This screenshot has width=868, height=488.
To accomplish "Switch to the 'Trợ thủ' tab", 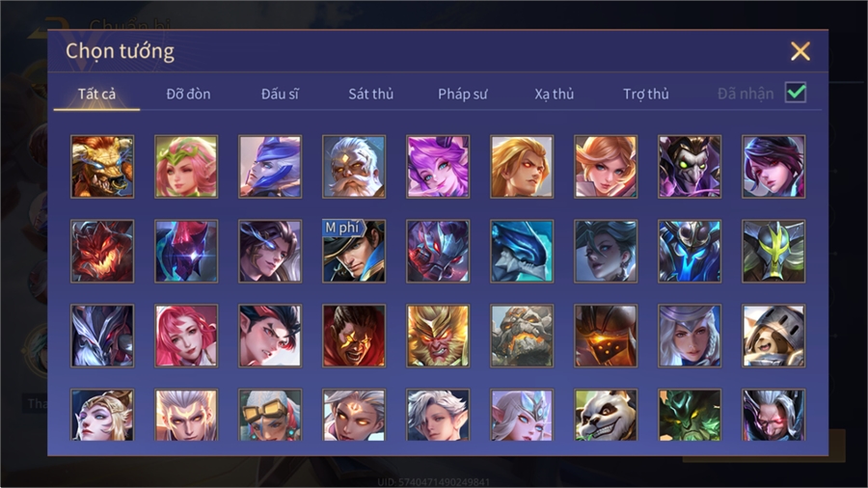I will pyautogui.click(x=646, y=95).
